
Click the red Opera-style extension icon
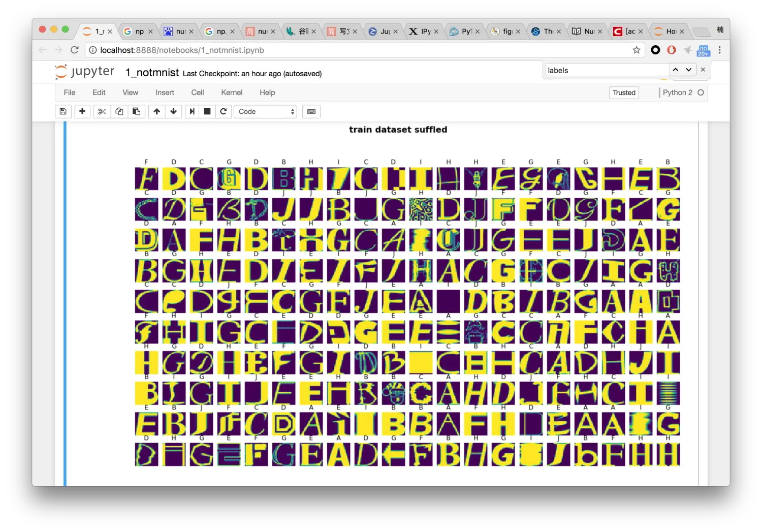[x=672, y=50]
